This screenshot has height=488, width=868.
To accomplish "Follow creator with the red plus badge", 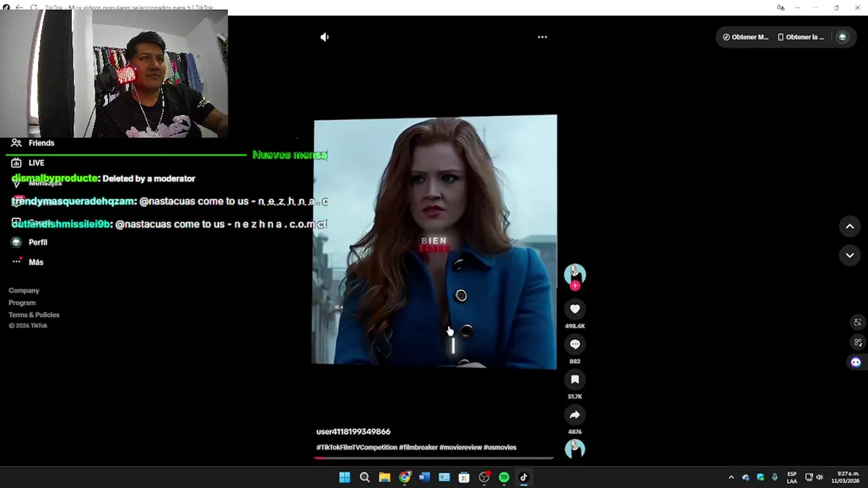I will [x=575, y=286].
